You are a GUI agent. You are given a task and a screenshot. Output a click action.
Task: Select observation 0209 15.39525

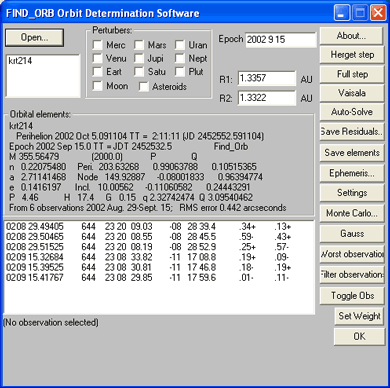[x=159, y=267]
